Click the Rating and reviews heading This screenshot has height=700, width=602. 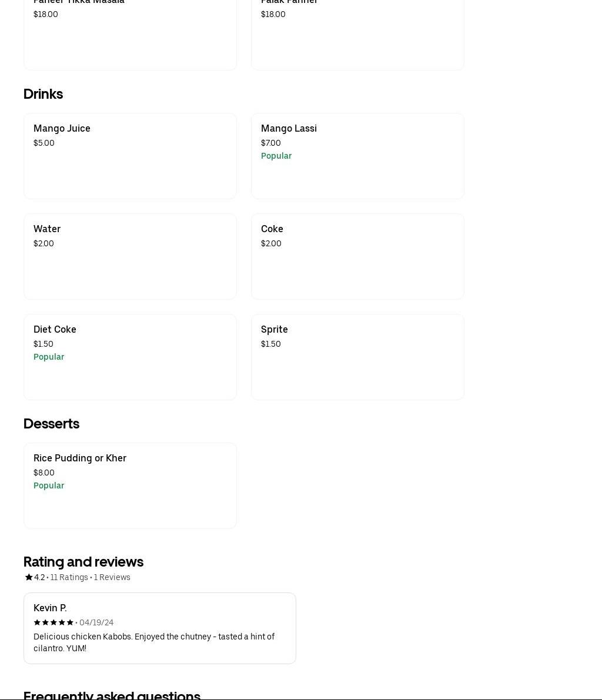pos(83,562)
